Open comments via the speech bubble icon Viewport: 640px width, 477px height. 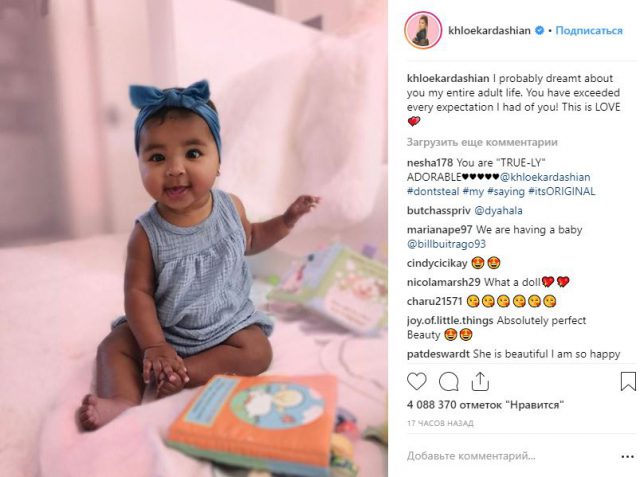[448, 382]
